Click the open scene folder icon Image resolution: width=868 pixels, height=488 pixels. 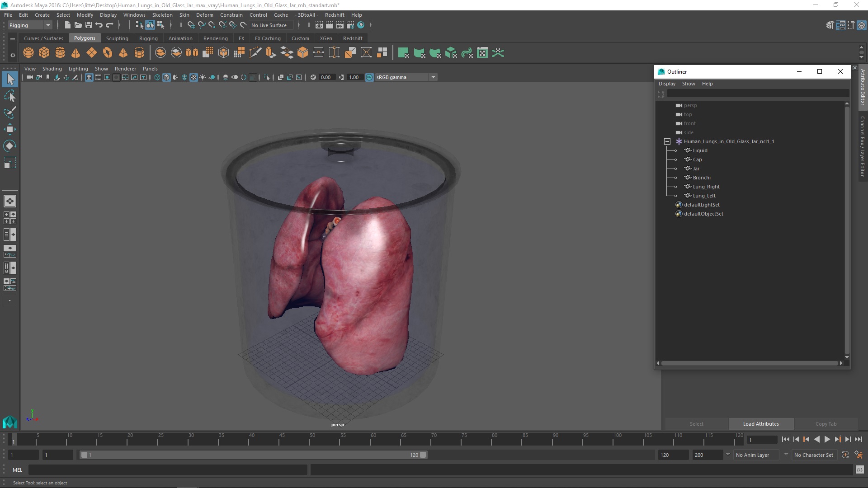[78, 25]
